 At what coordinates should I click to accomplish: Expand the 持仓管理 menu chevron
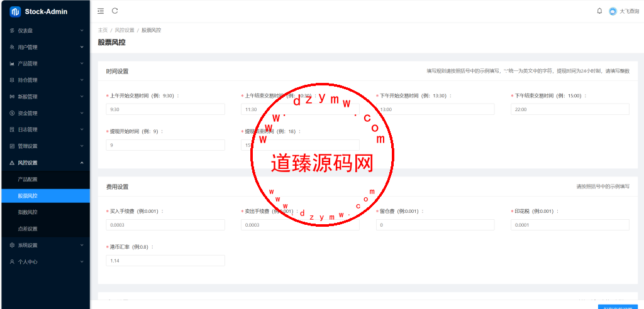82,80
